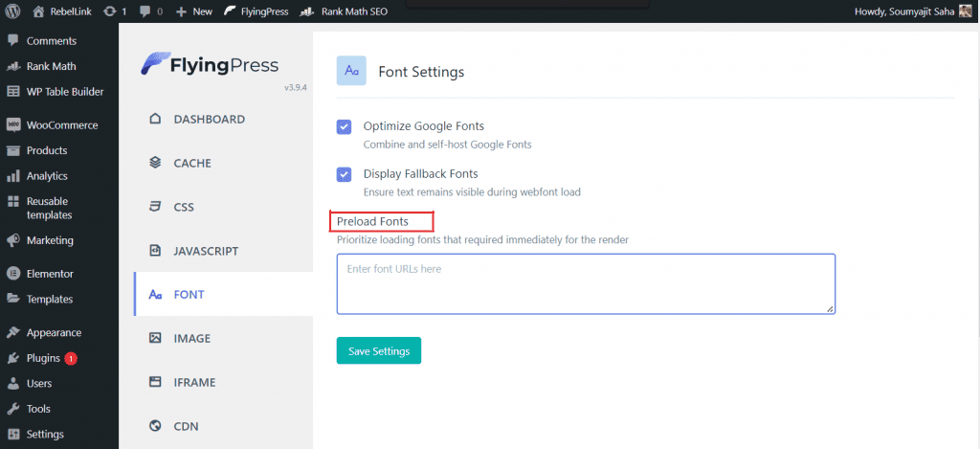Disable the Display Fallback Fonts checkbox
The height and width of the screenshot is (449, 980).
click(x=345, y=174)
